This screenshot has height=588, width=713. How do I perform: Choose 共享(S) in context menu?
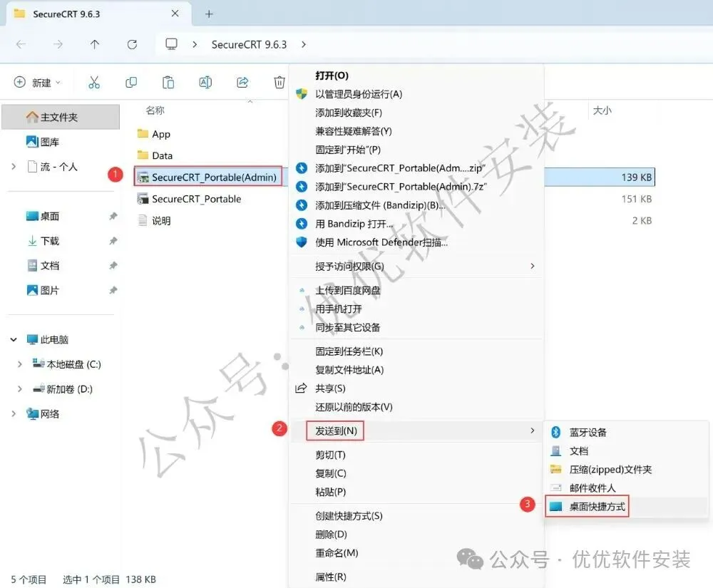(330, 388)
